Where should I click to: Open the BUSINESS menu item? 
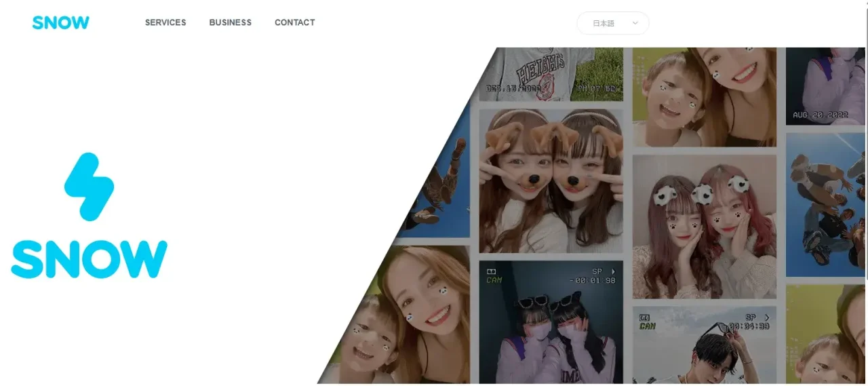231,22
